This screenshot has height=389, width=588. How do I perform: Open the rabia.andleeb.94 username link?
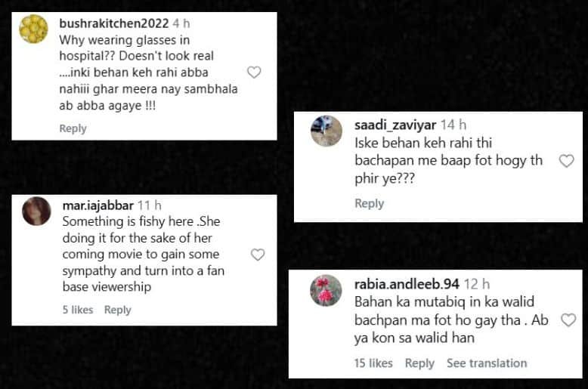407,284
